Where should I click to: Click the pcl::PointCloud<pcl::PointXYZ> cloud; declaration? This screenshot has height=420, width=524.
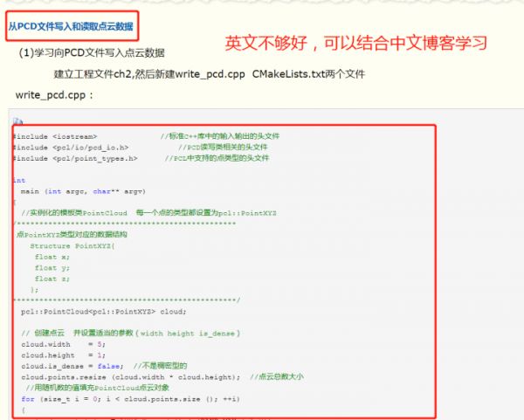click(104, 312)
